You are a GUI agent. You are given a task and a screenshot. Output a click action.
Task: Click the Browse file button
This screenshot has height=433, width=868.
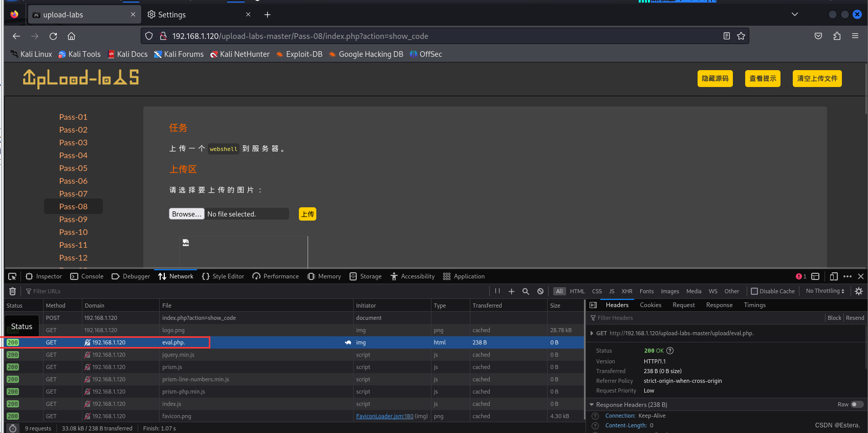[187, 214]
